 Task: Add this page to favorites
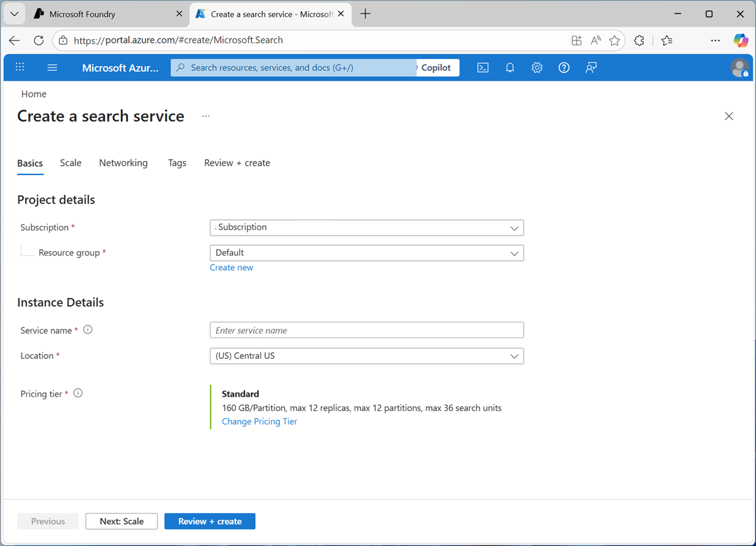[x=614, y=40]
